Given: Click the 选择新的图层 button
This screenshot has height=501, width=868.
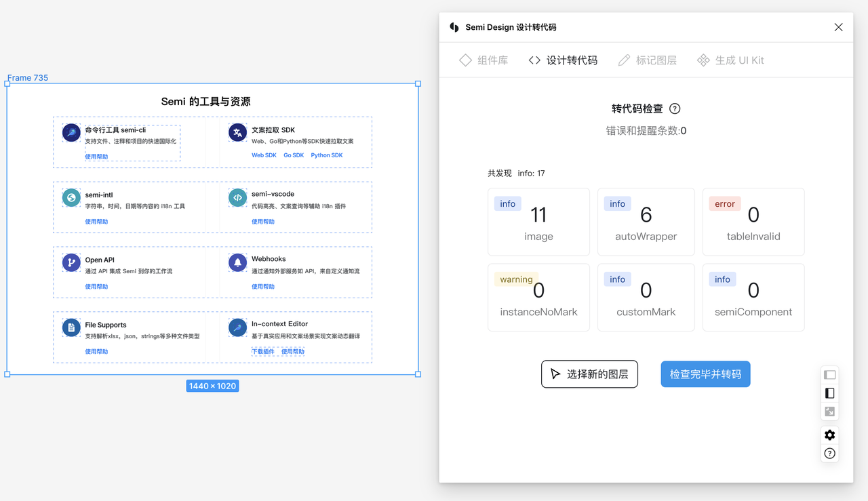Looking at the screenshot, I should click(x=589, y=374).
